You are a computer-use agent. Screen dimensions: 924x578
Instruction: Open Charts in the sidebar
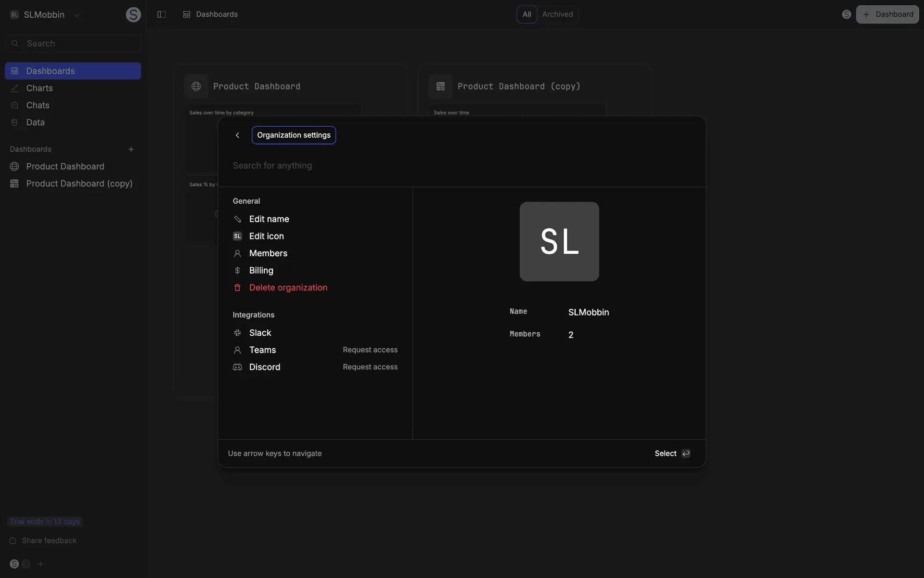(x=39, y=88)
